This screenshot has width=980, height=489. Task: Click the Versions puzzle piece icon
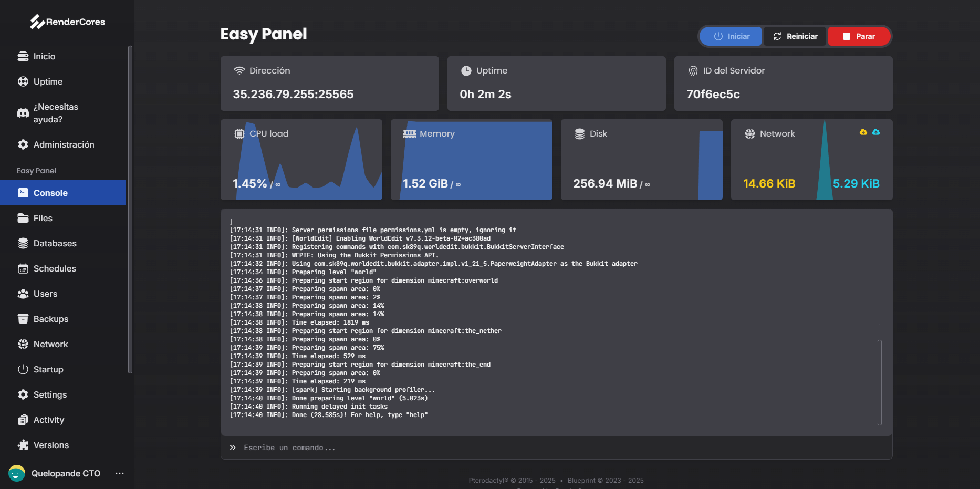click(x=23, y=445)
